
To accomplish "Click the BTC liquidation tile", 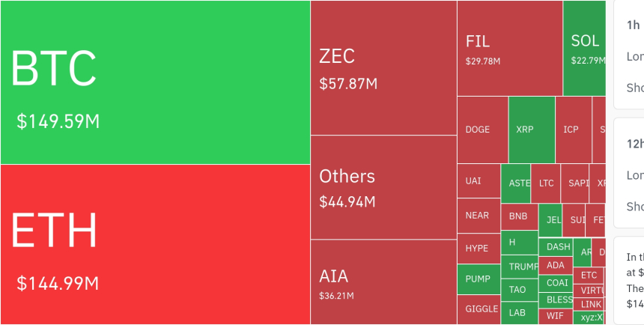I will (x=155, y=82).
